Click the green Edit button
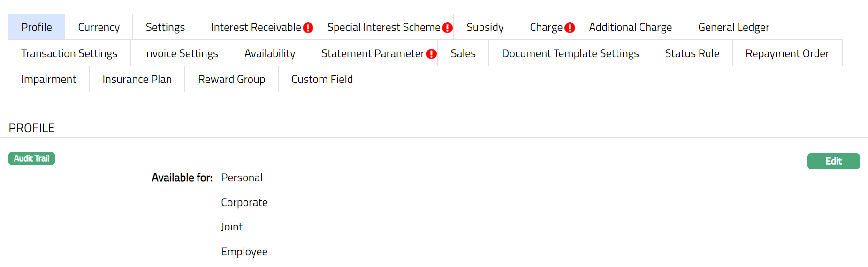 (833, 161)
